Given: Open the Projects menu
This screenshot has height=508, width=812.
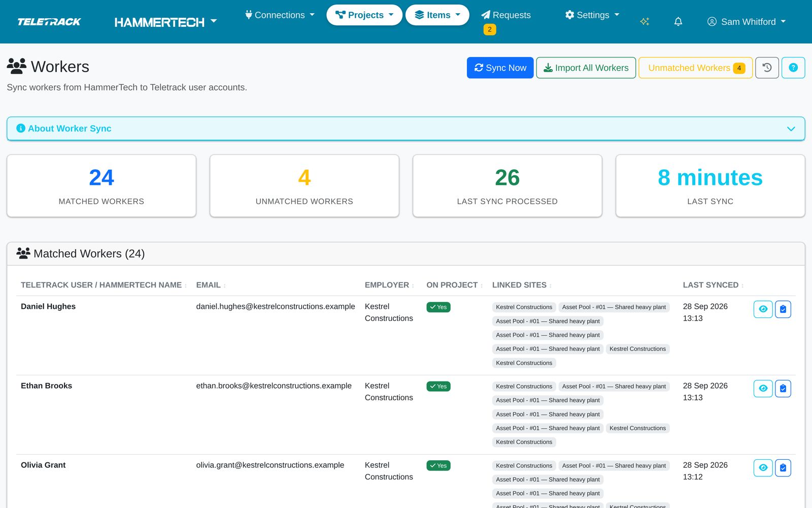Looking at the screenshot, I should (x=364, y=15).
